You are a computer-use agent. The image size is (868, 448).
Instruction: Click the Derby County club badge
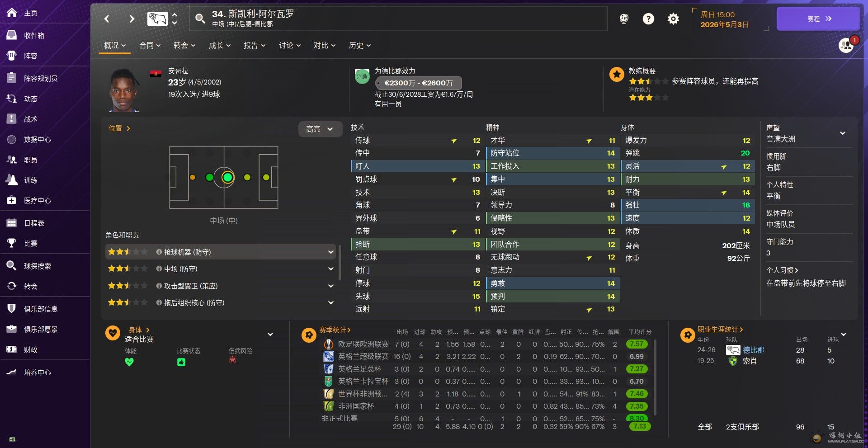click(157, 19)
